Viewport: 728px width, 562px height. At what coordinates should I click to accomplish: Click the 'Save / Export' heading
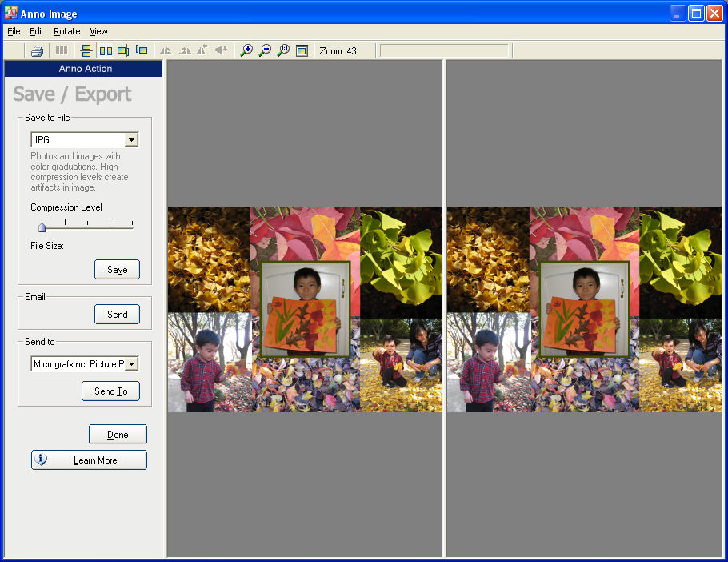coord(72,94)
